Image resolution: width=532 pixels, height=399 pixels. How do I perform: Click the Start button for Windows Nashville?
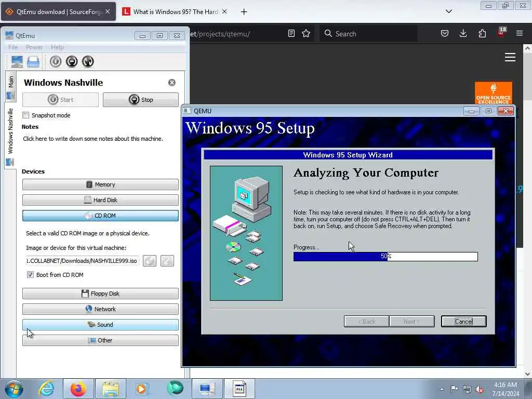(x=60, y=100)
